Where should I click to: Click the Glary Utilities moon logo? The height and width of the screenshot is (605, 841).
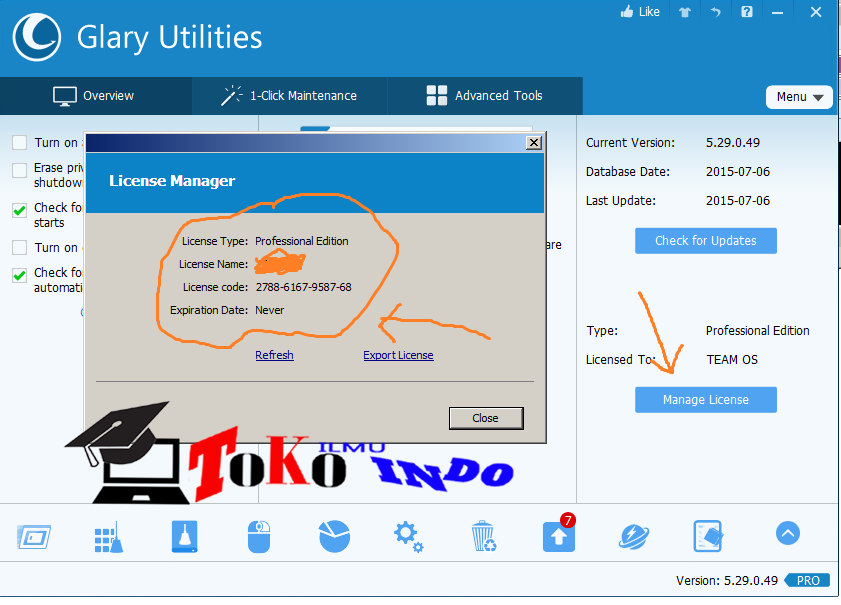point(36,37)
